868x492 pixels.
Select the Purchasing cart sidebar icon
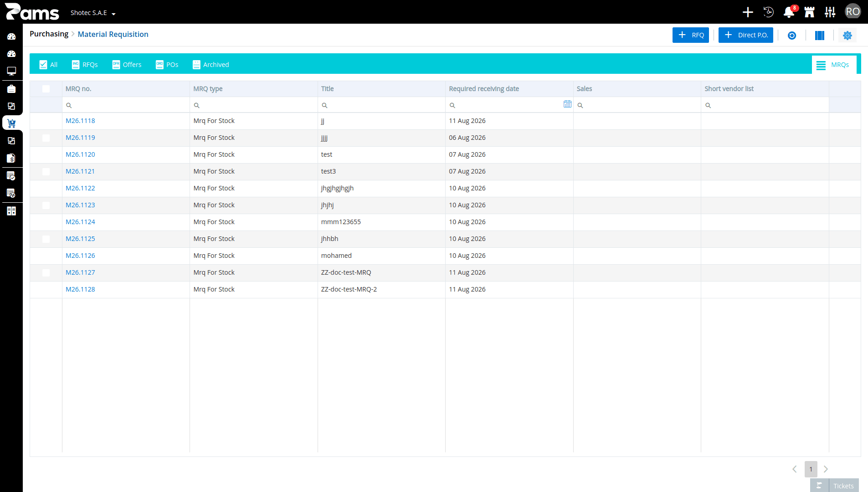click(x=11, y=123)
